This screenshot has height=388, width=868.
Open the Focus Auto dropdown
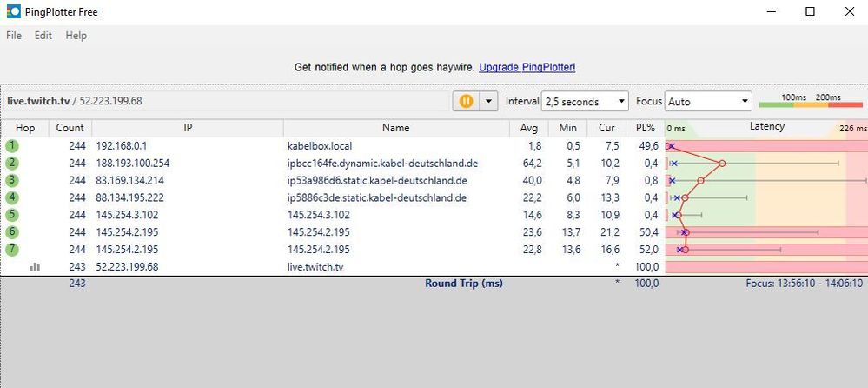pyautogui.click(x=707, y=101)
